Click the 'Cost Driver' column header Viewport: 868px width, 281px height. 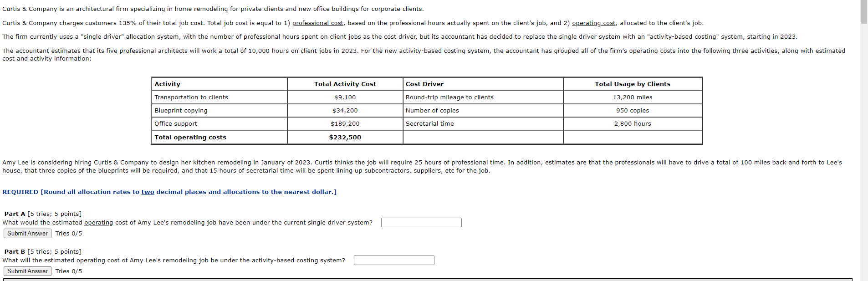(483, 84)
